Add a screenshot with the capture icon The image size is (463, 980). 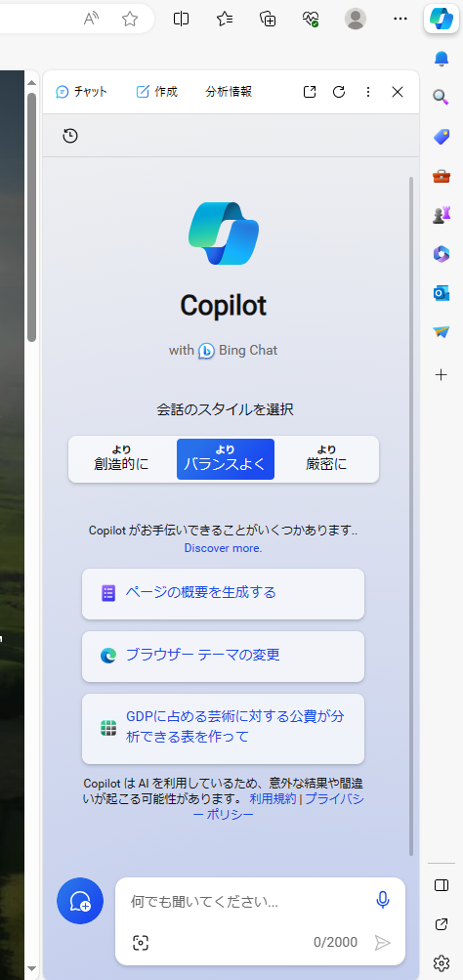[142, 943]
